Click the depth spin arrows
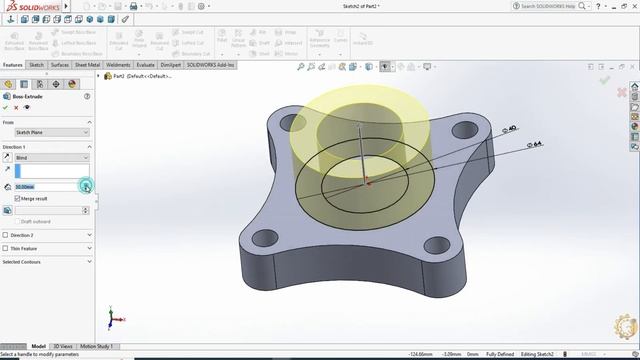This screenshot has height=360, width=640. pyautogui.click(x=86, y=187)
